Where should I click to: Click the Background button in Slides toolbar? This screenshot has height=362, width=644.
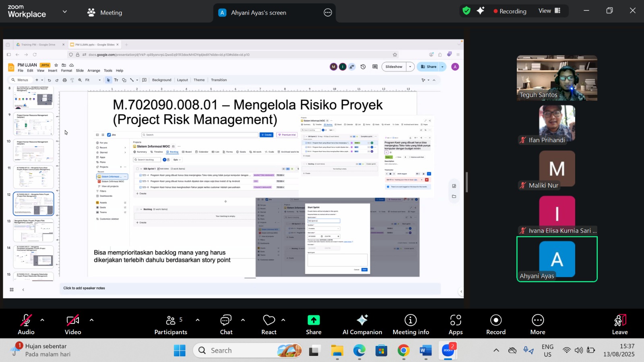(x=161, y=80)
